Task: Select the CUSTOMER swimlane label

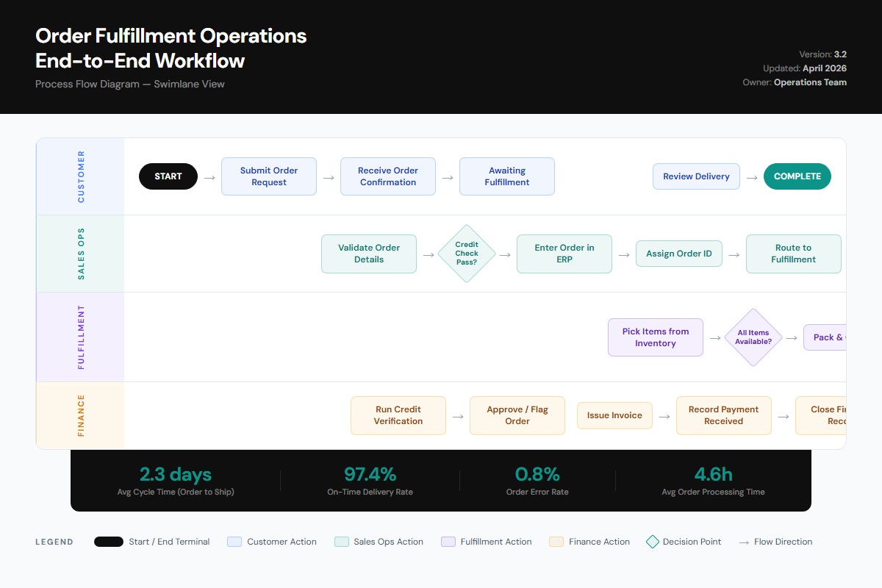Action: point(80,176)
